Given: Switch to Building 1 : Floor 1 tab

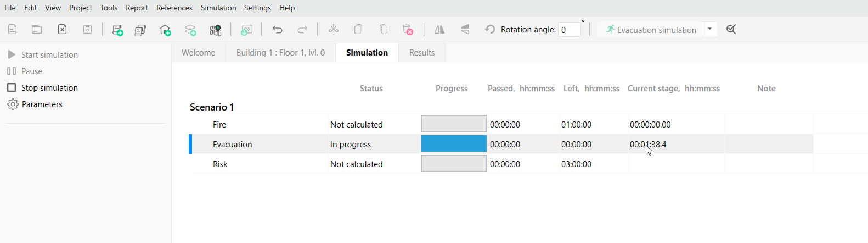Looking at the screenshot, I should coord(280,52).
